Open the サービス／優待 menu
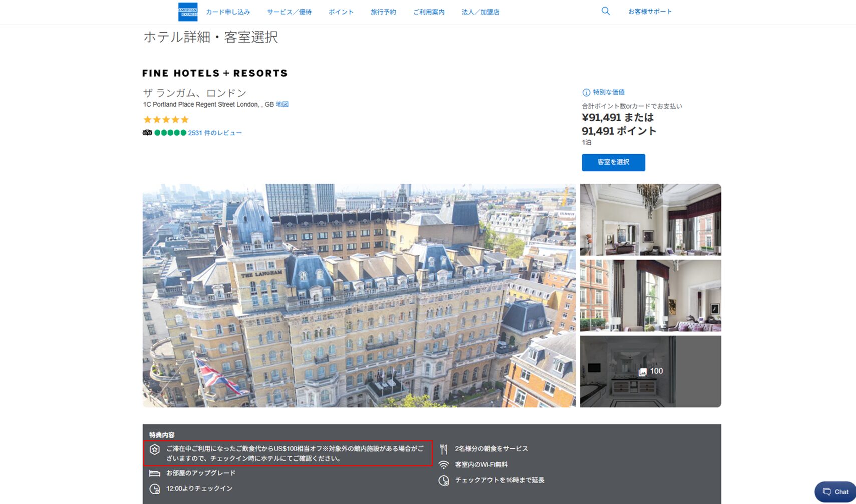 [289, 12]
